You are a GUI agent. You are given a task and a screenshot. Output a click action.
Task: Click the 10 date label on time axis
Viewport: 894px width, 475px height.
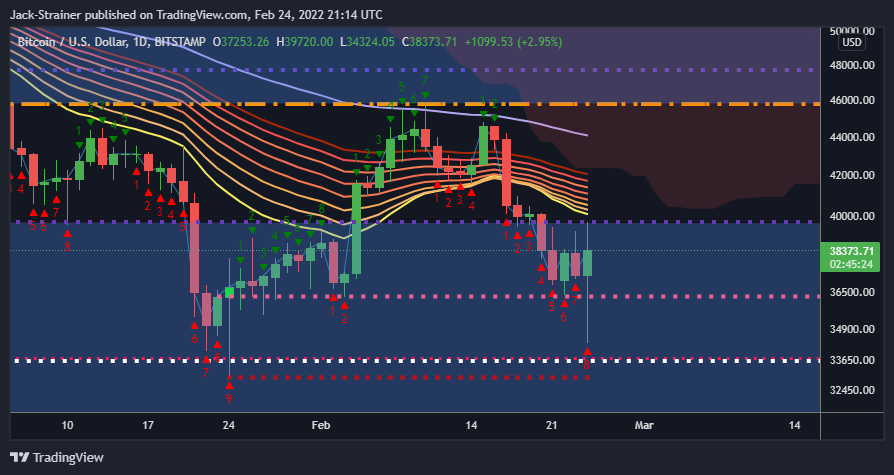[67, 425]
